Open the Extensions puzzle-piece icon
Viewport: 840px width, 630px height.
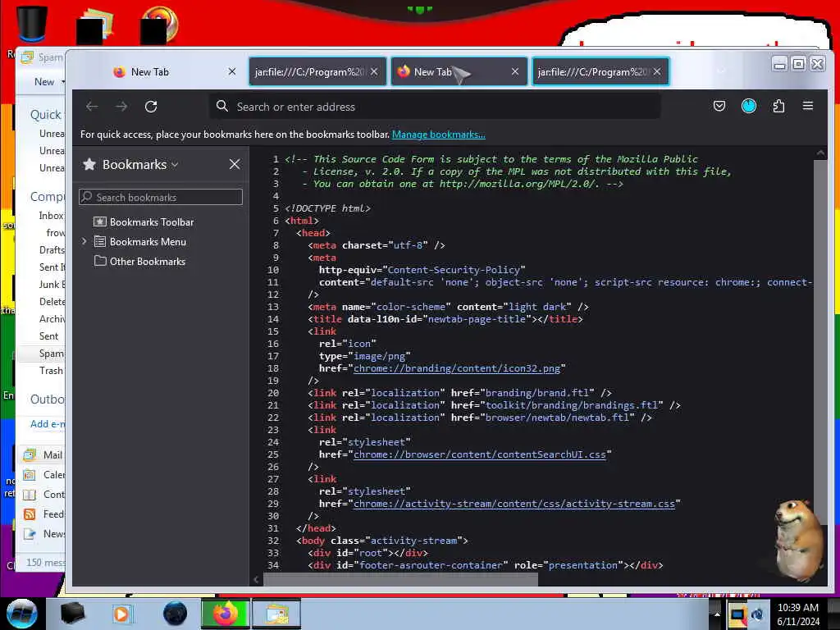[x=778, y=106]
